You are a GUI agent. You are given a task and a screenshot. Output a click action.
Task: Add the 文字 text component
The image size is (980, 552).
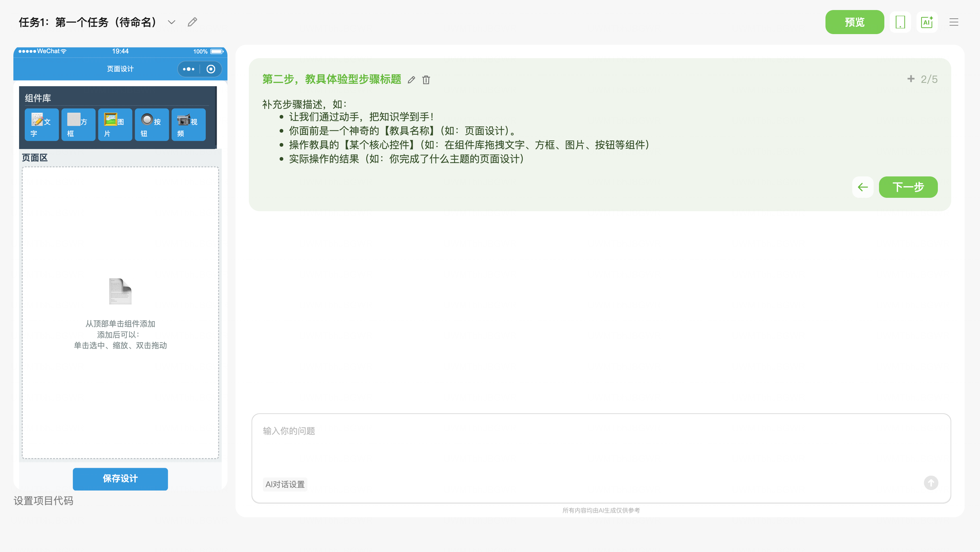pos(41,125)
